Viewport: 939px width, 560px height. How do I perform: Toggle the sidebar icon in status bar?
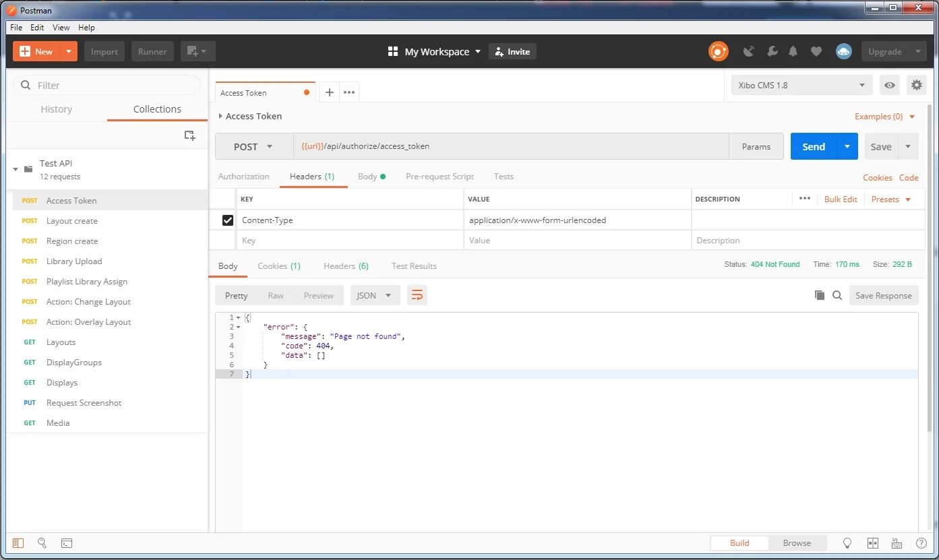(x=18, y=542)
